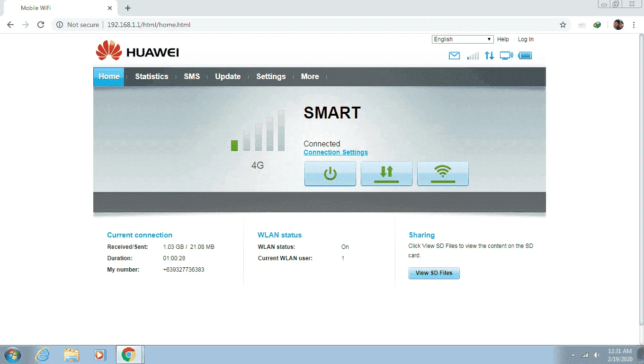Reload the current page
This screenshot has height=364, width=644.
41,25
